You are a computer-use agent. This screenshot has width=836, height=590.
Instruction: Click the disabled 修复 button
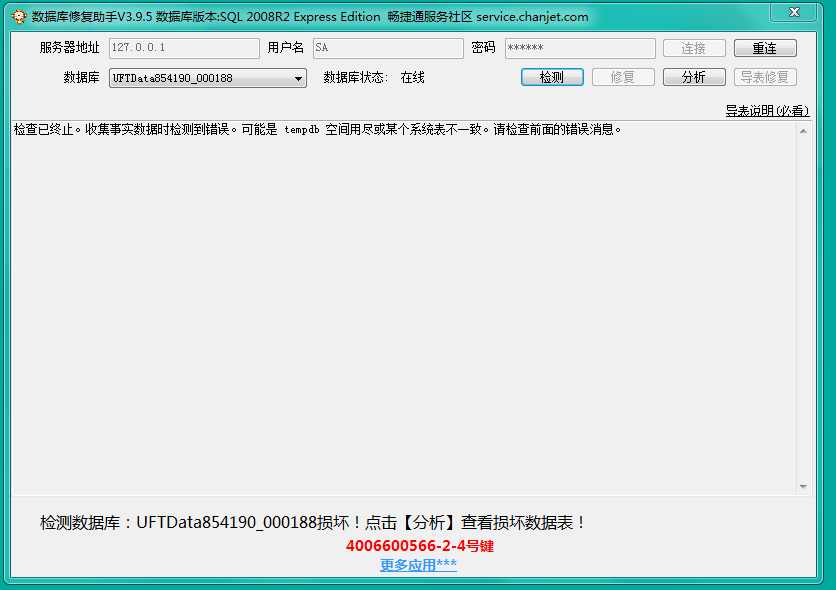(x=623, y=77)
